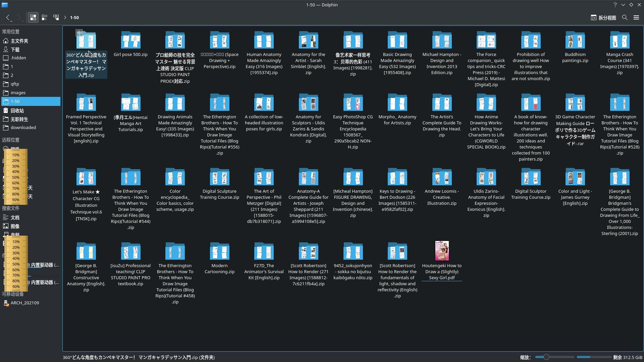Switch to Icons view mode
Image resolution: width=644 pixels, height=362 pixels.
tap(33, 17)
